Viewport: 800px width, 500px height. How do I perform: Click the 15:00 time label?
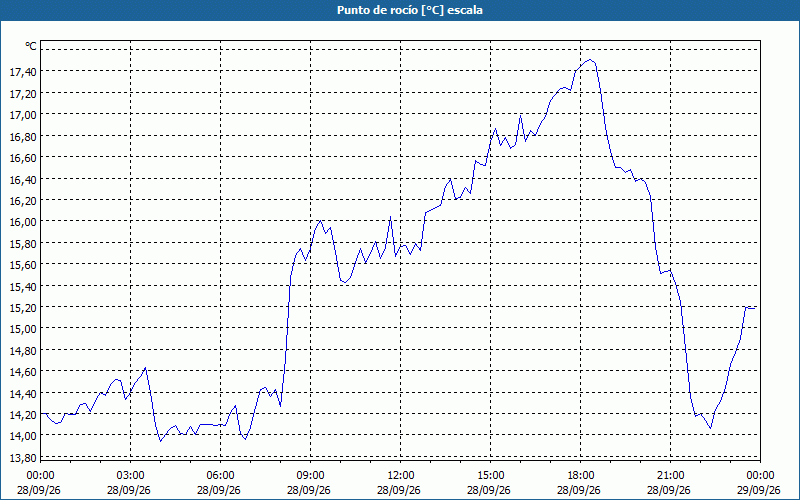(x=491, y=476)
